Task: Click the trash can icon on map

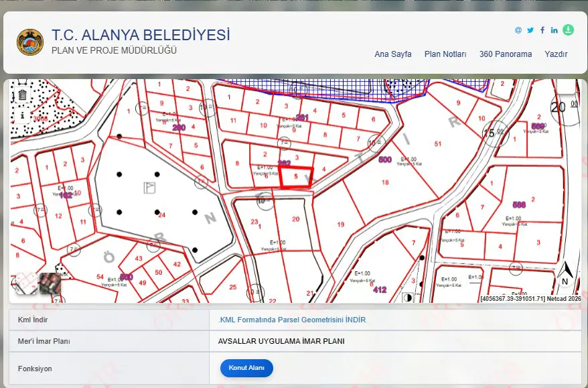Action: coord(23,94)
